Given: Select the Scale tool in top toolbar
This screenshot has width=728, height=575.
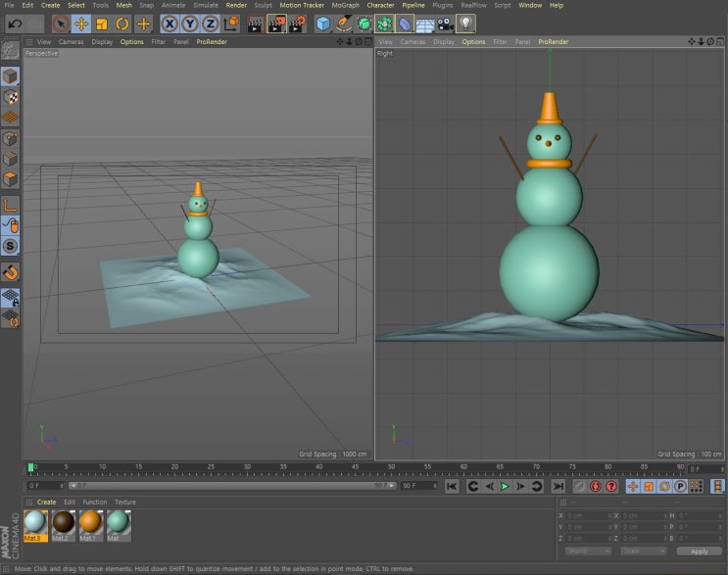Looking at the screenshot, I should [x=102, y=24].
